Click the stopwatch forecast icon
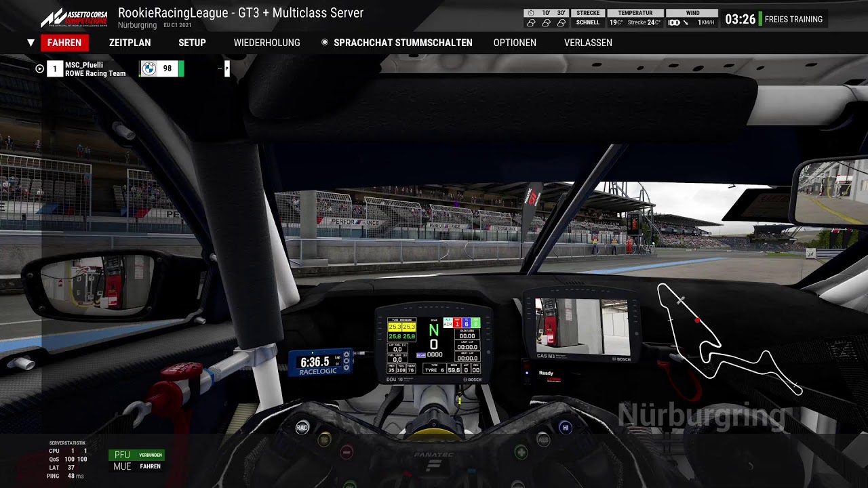Image resolution: width=868 pixels, height=488 pixels. click(531, 13)
